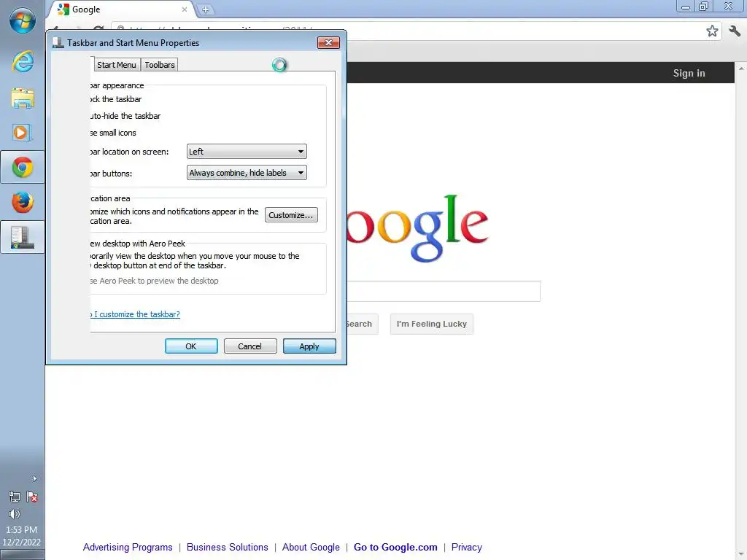Click I'm Feeling Lucky button
Image resolution: width=747 pixels, height=560 pixels.
[432, 324]
